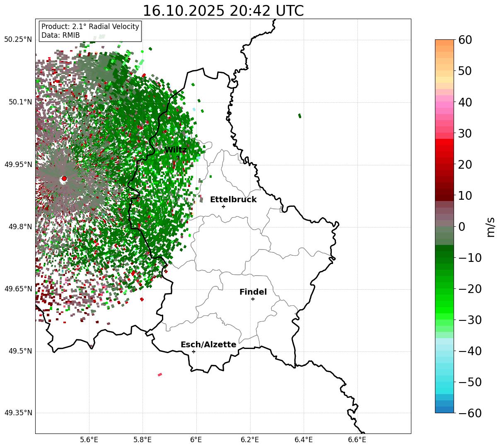Click the blue bottom segment of colorbar
The height and width of the screenshot is (448, 500).
[x=444, y=409]
